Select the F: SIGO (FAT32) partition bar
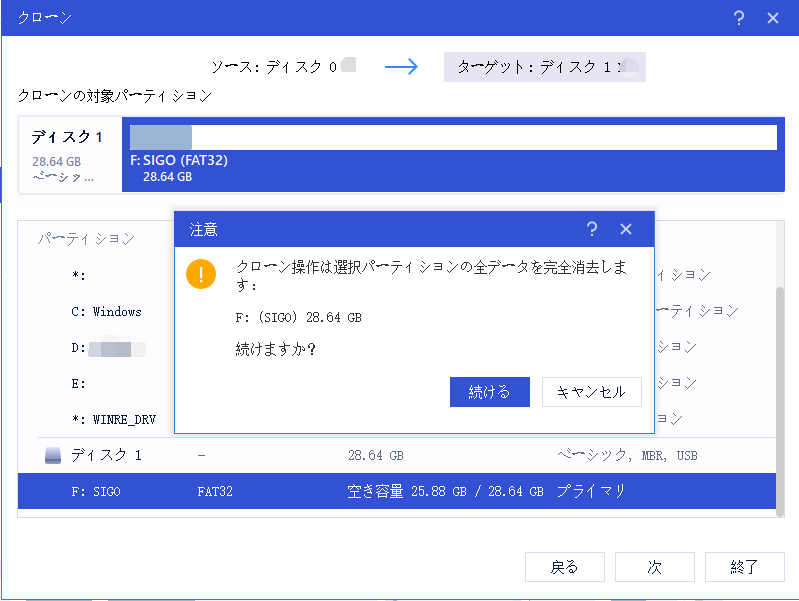This screenshot has width=799, height=601. click(x=453, y=154)
